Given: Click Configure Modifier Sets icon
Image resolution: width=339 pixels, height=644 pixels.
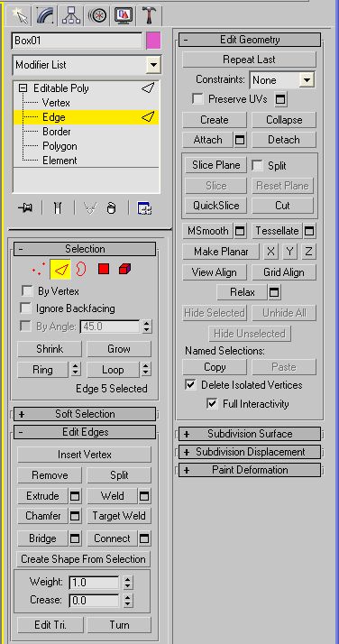Looking at the screenshot, I should pos(144,208).
